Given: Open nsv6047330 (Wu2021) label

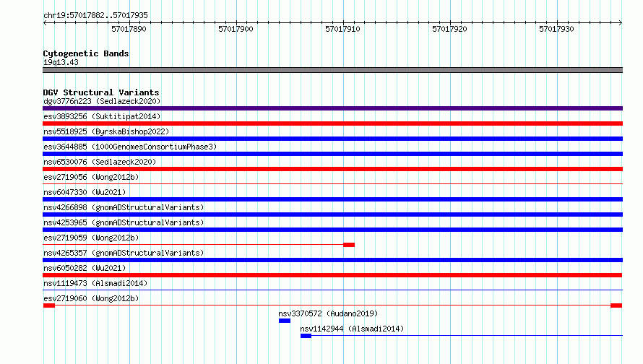Looking at the screenshot, I should click(x=85, y=192).
